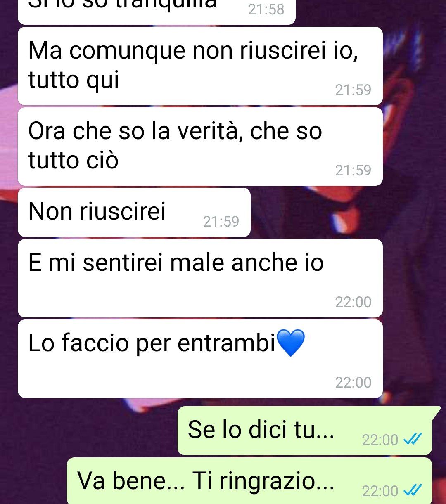Tap the 21:58 timestamp at top

tap(266, 9)
